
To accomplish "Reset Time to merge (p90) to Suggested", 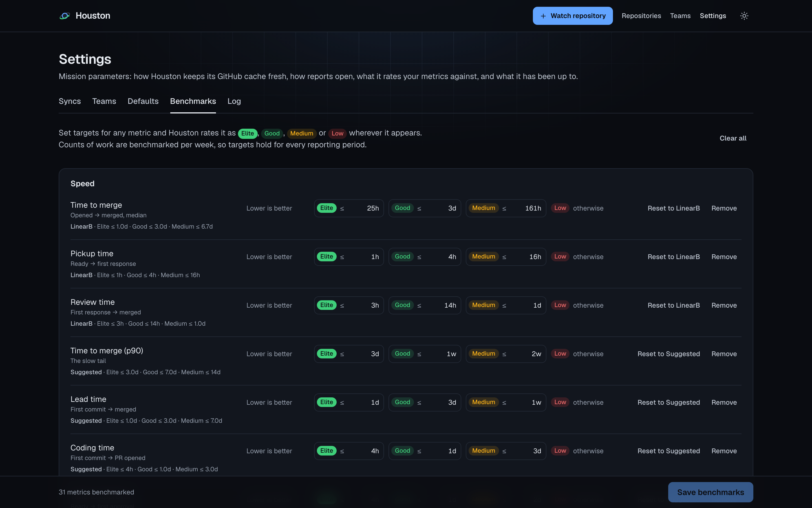I will click(x=668, y=354).
